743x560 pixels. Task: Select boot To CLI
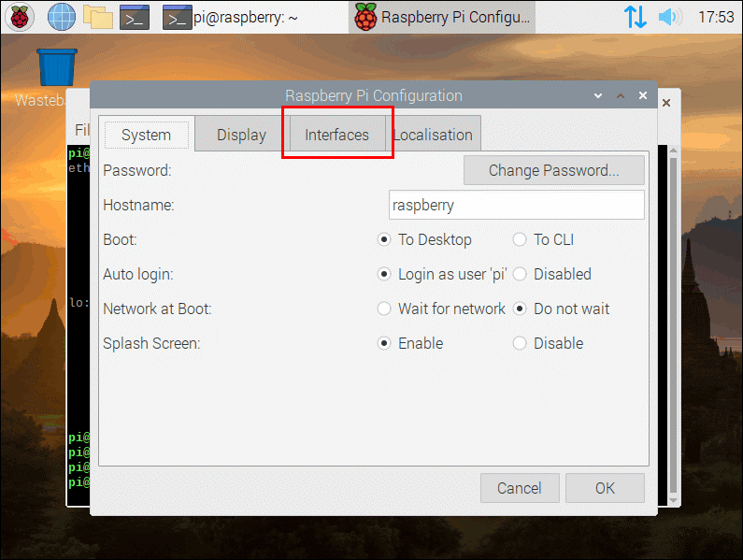point(544,239)
